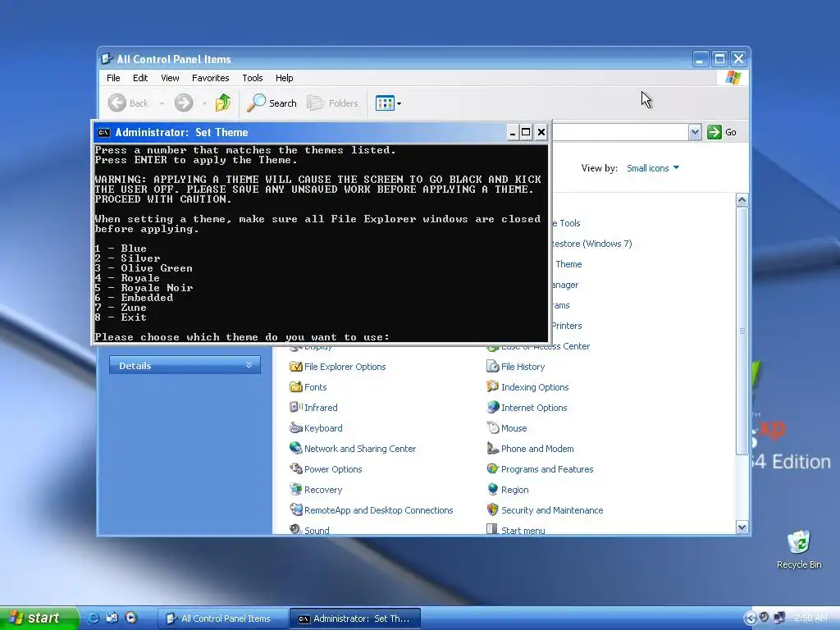Viewport: 840px width, 630px height.
Task: Click the Control Panel scroll up arrow
Action: 742,200
